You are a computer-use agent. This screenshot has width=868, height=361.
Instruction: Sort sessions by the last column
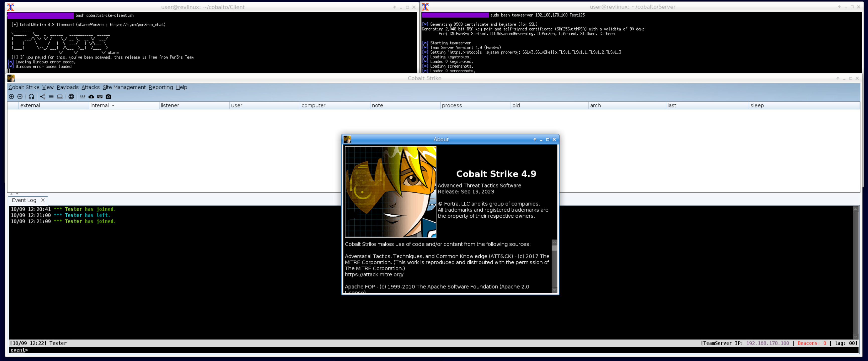click(x=708, y=105)
